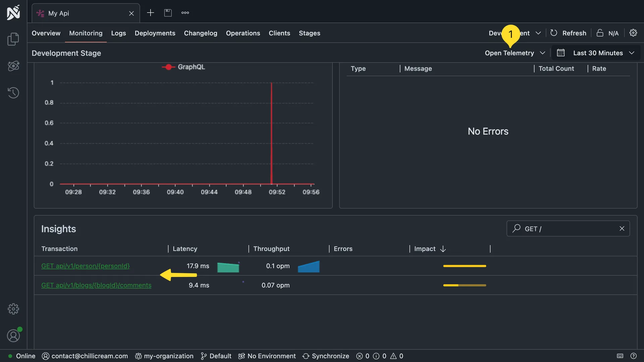
Task: Click the Refresh button
Action: coord(568,33)
